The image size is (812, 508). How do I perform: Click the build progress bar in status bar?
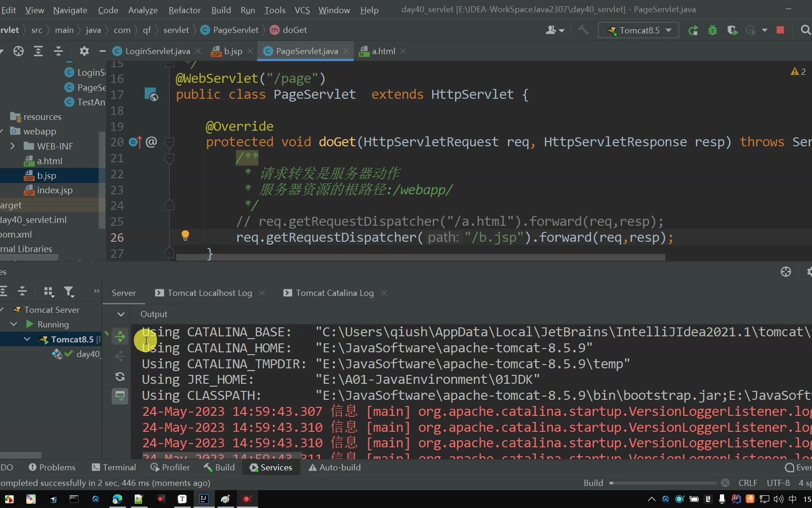[663, 483]
